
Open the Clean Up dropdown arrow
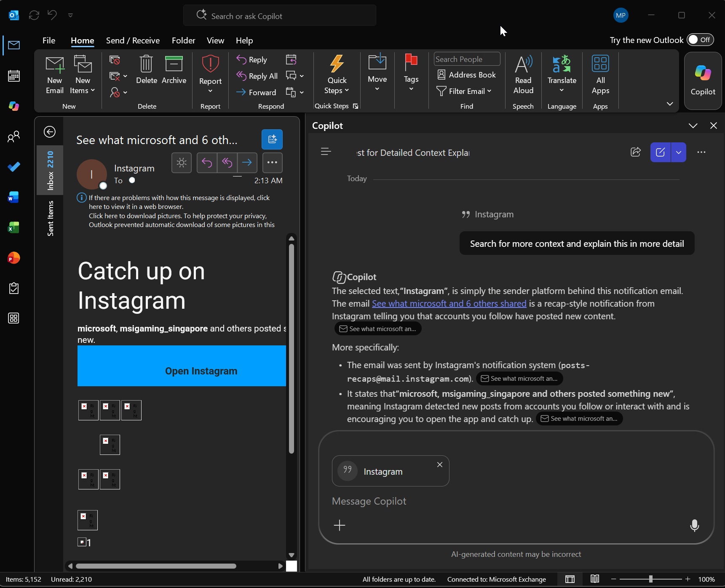pyautogui.click(x=125, y=76)
